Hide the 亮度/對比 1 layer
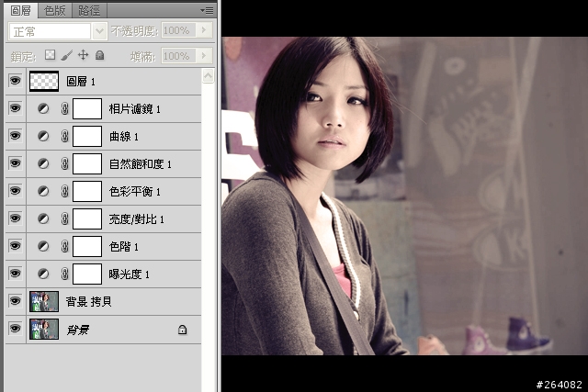The width and height of the screenshot is (588, 392). click(x=15, y=218)
